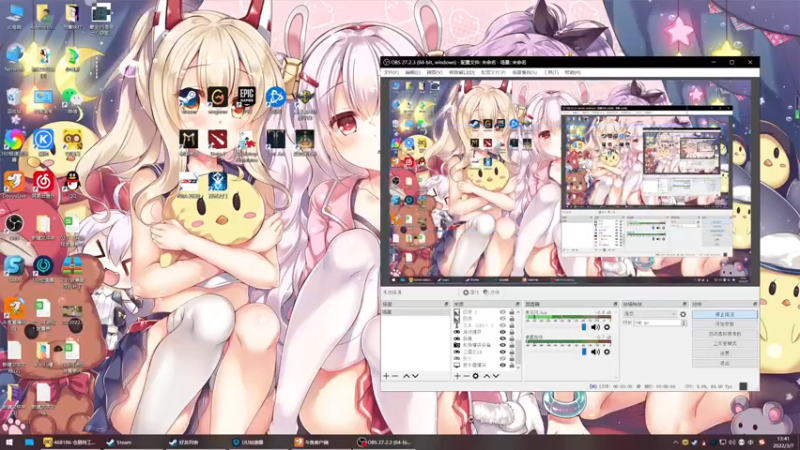The height and width of the screenshot is (450, 800).
Task: Remove the selected source with the minus icon
Action: pyautogui.click(x=466, y=376)
